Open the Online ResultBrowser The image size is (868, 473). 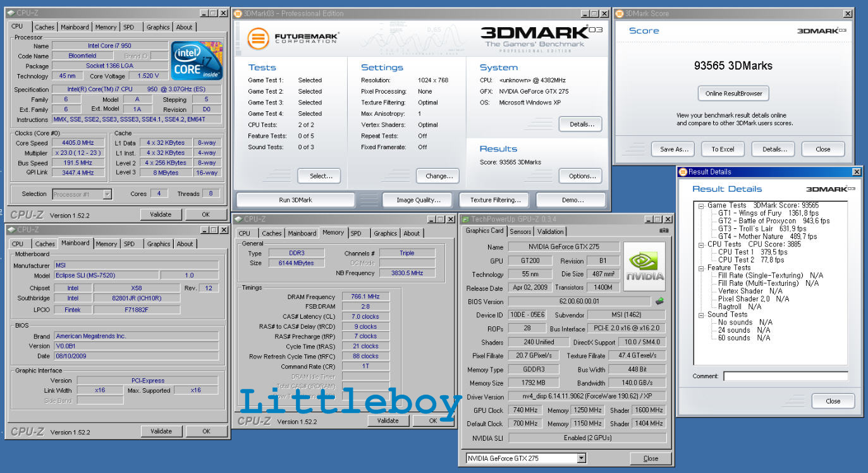(x=733, y=94)
